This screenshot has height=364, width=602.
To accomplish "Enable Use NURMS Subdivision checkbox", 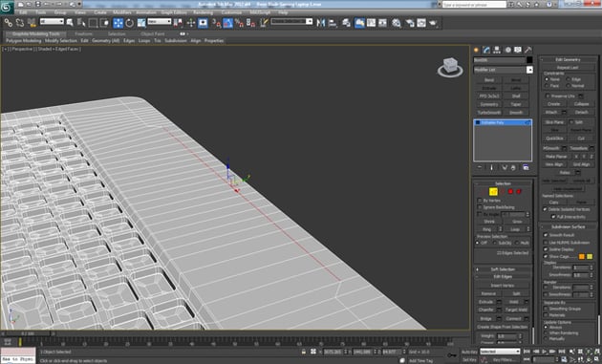I will [546, 243].
